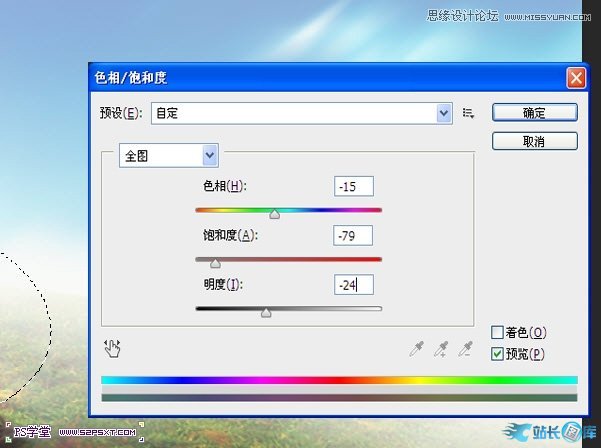Click the lower desaturated color bar
Image resolution: width=601 pixels, height=448 pixels.
click(339, 397)
